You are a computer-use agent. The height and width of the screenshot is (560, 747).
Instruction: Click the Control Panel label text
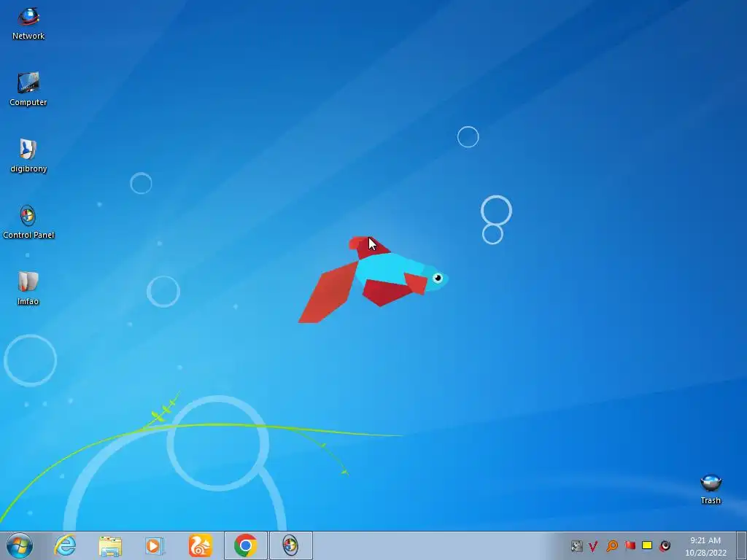(x=28, y=235)
